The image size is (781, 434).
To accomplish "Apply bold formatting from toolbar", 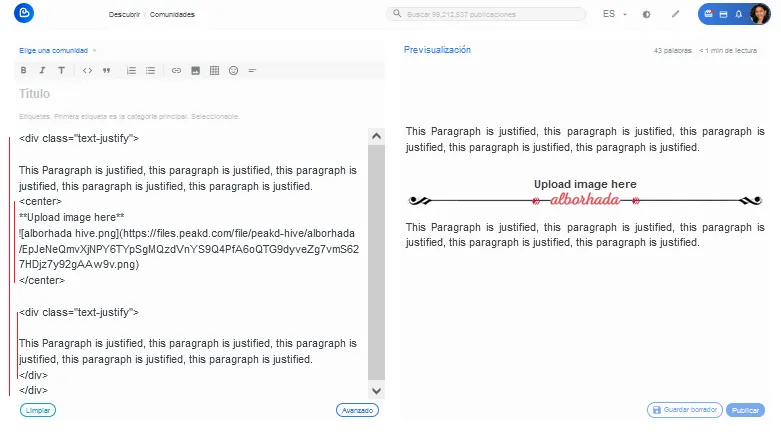I will click(23, 71).
